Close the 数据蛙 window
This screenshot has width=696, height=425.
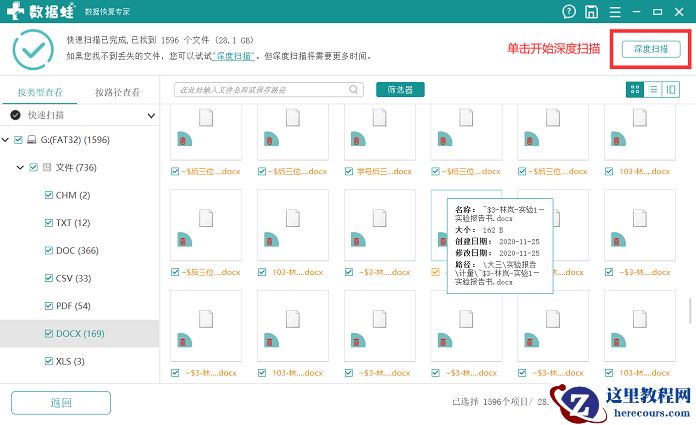679,12
